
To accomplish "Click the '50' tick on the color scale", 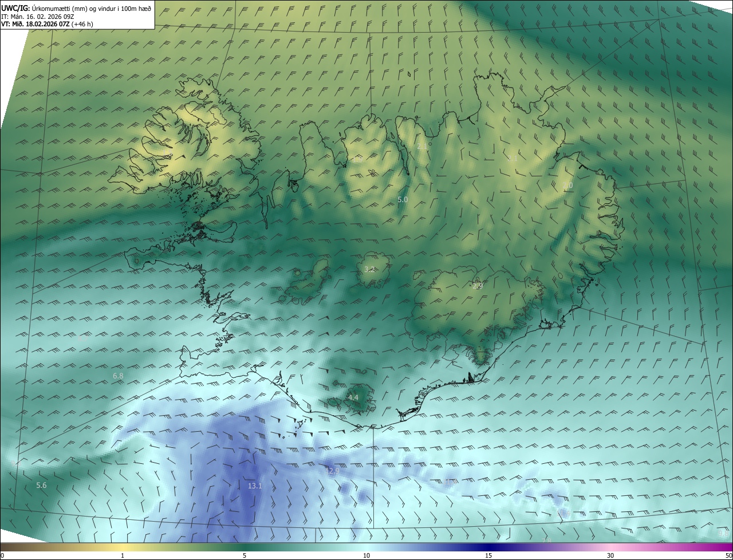I will point(728,555).
